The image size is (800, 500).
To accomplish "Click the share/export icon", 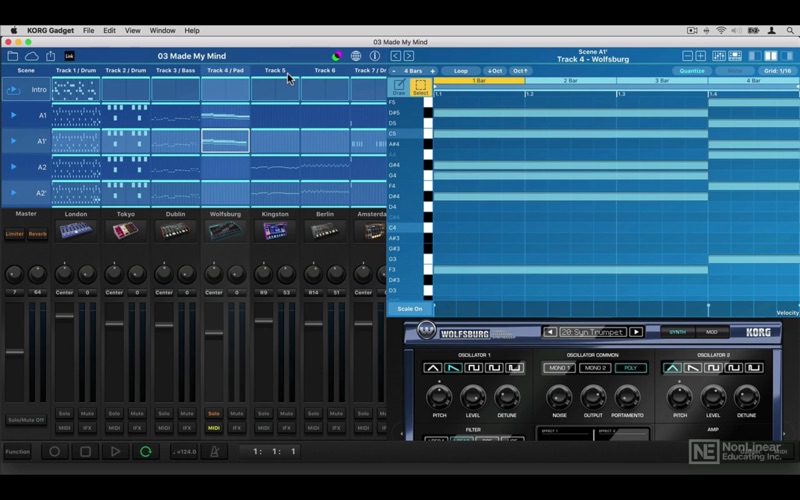I will click(51, 56).
